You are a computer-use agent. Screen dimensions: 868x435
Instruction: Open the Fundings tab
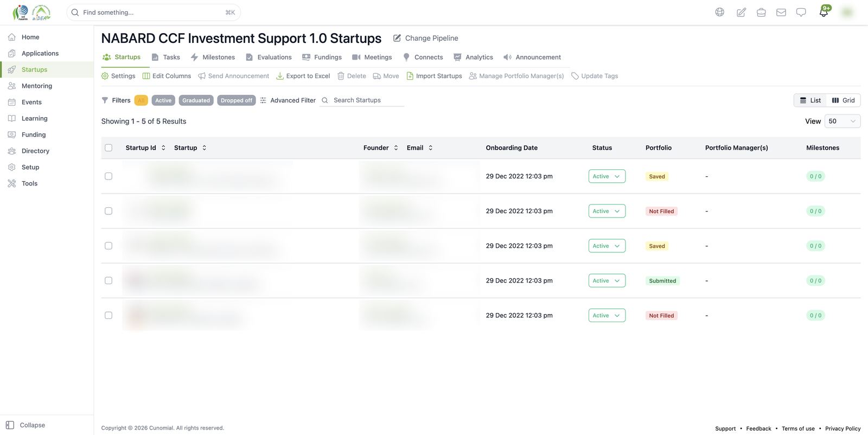click(322, 57)
